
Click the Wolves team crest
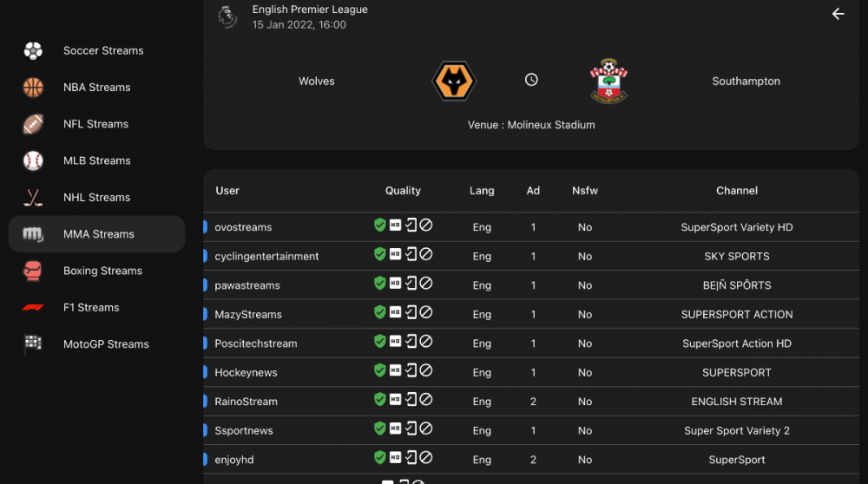(454, 81)
